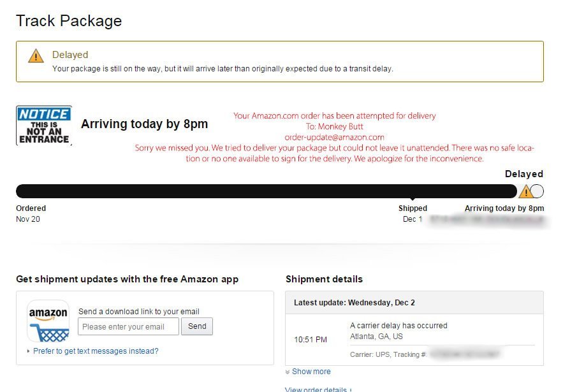Click red 'To: Monkey Butt' text
Image resolution: width=570 pixels, height=392 pixels.
click(335, 126)
